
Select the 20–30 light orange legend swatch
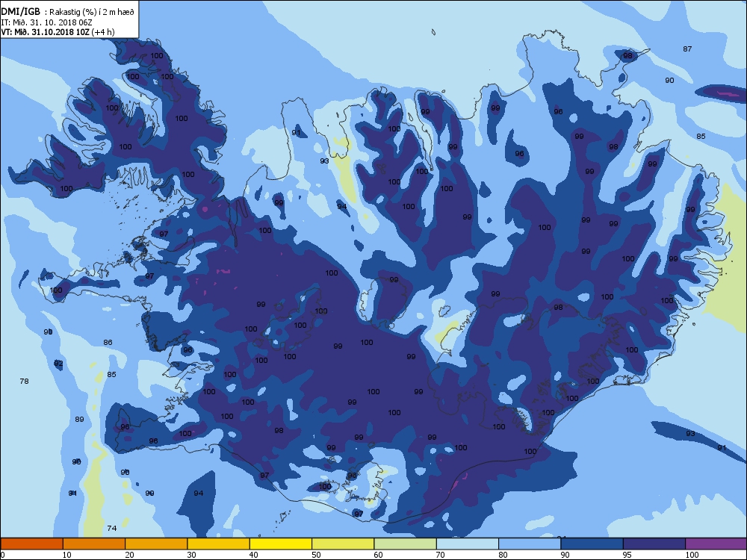(156, 544)
